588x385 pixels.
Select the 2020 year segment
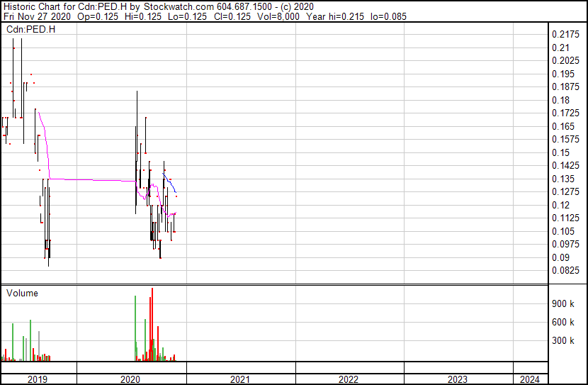tap(131, 379)
